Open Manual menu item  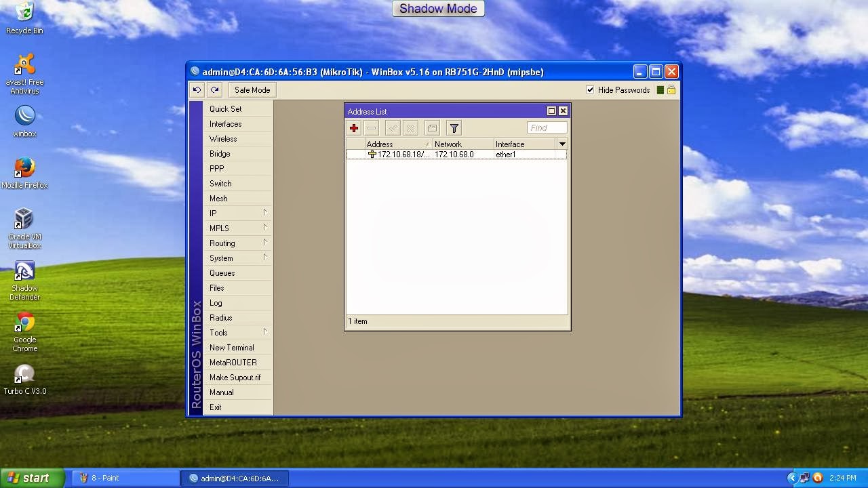pyautogui.click(x=237, y=392)
